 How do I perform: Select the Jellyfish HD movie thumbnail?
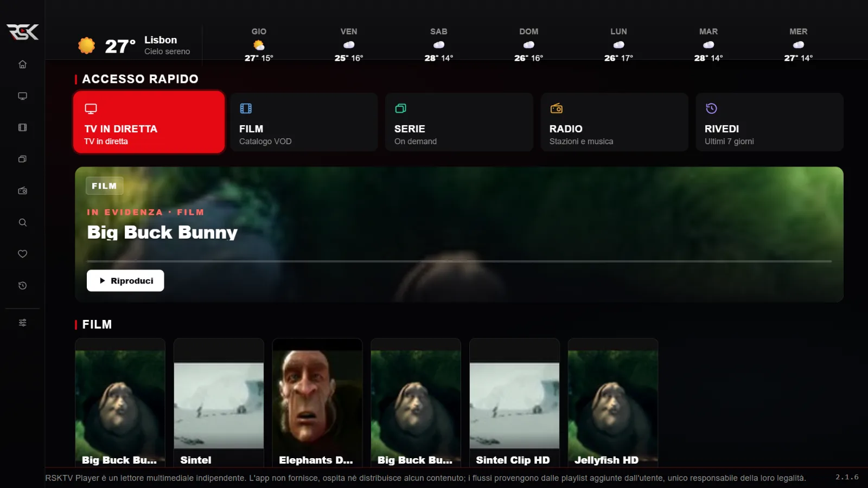[613, 402]
